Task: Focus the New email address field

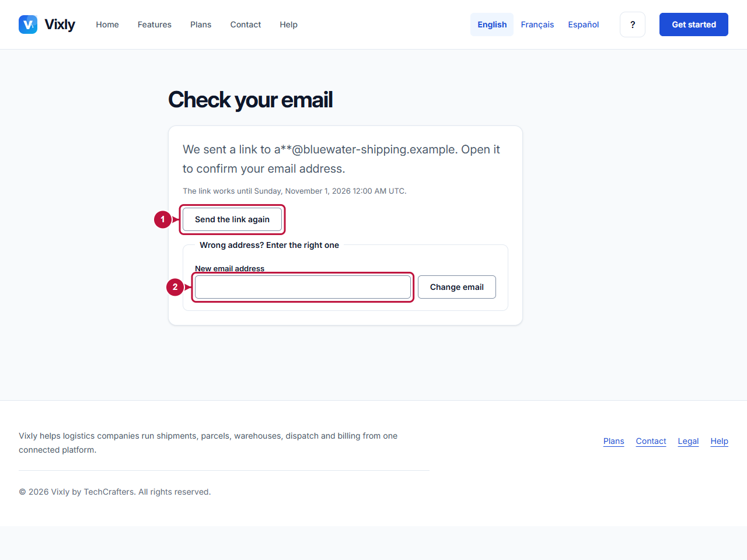Action: pyautogui.click(x=303, y=287)
